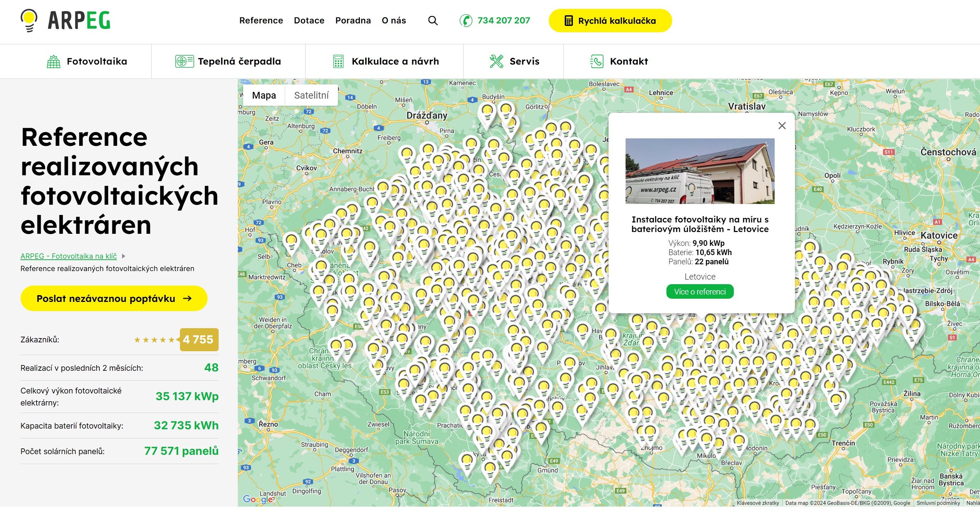Click the green phone handset icon

click(466, 21)
